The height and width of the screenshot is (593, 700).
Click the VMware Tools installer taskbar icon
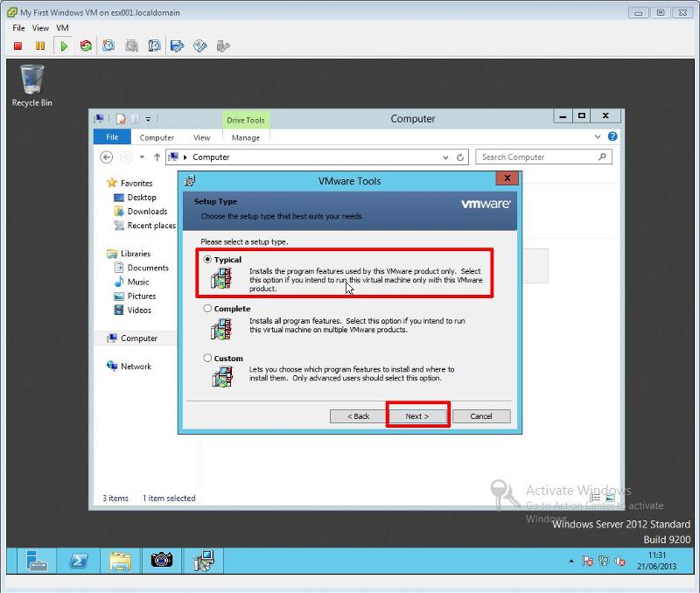pyautogui.click(x=204, y=561)
